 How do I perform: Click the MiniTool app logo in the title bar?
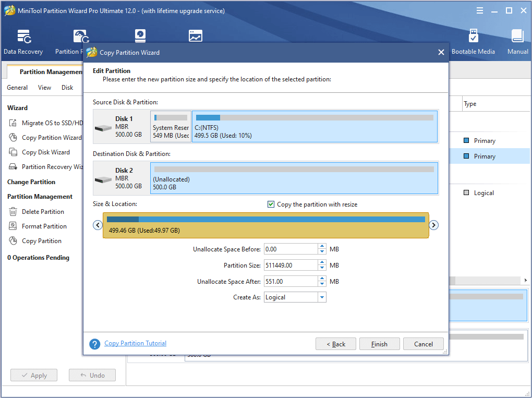(x=9, y=11)
